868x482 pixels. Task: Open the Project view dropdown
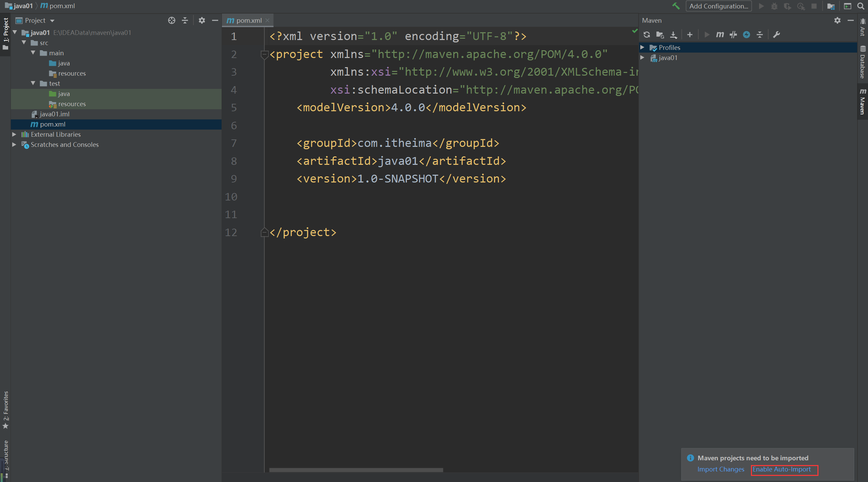point(52,21)
